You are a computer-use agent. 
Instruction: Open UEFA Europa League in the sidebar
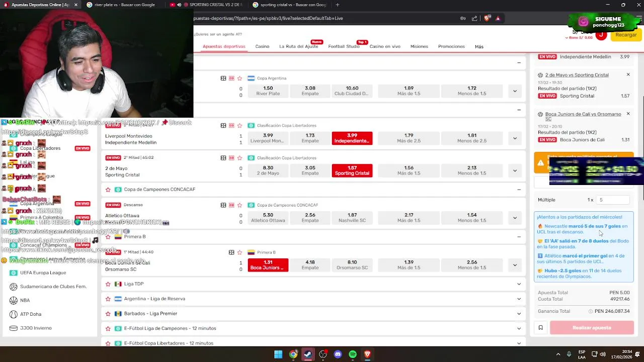(x=43, y=273)
